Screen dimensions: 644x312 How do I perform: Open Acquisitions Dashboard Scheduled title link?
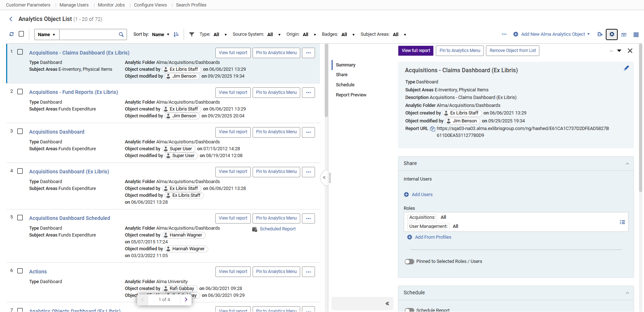70,218
